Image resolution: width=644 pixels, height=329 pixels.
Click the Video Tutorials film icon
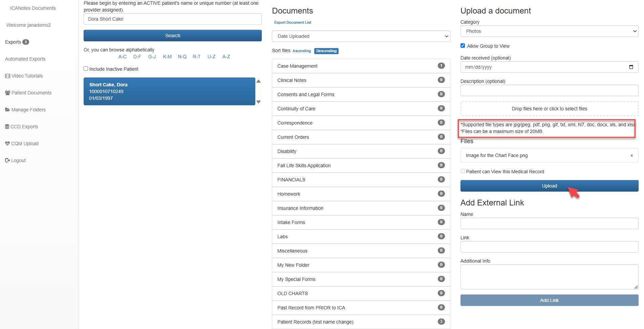(7, 76)
